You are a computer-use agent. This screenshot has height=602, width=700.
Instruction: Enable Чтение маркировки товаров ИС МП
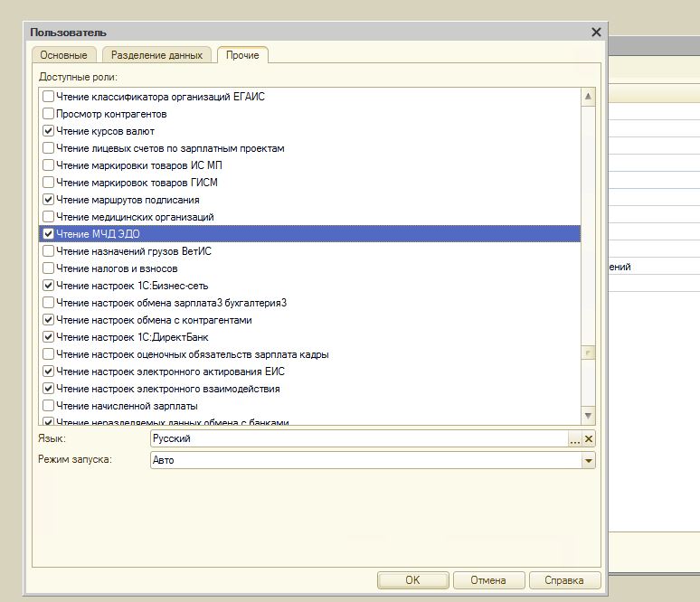(x=48, y=165)
